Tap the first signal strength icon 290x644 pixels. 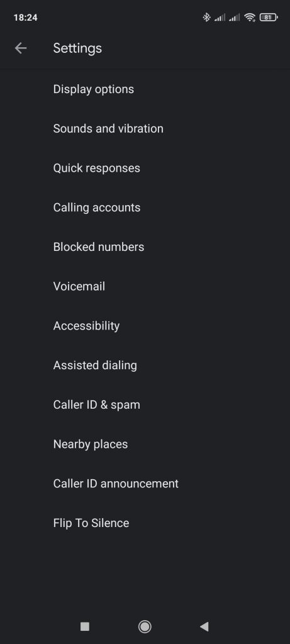tap(220, 17)
